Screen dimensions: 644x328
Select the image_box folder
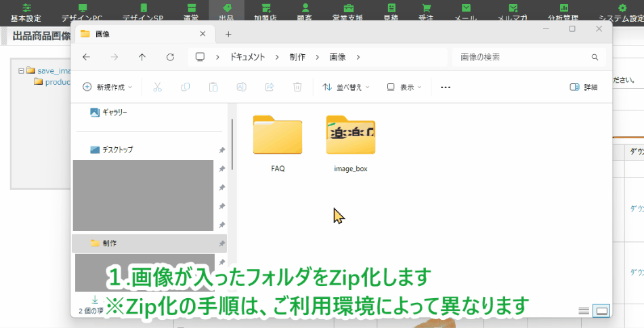[x=351, y=144]
